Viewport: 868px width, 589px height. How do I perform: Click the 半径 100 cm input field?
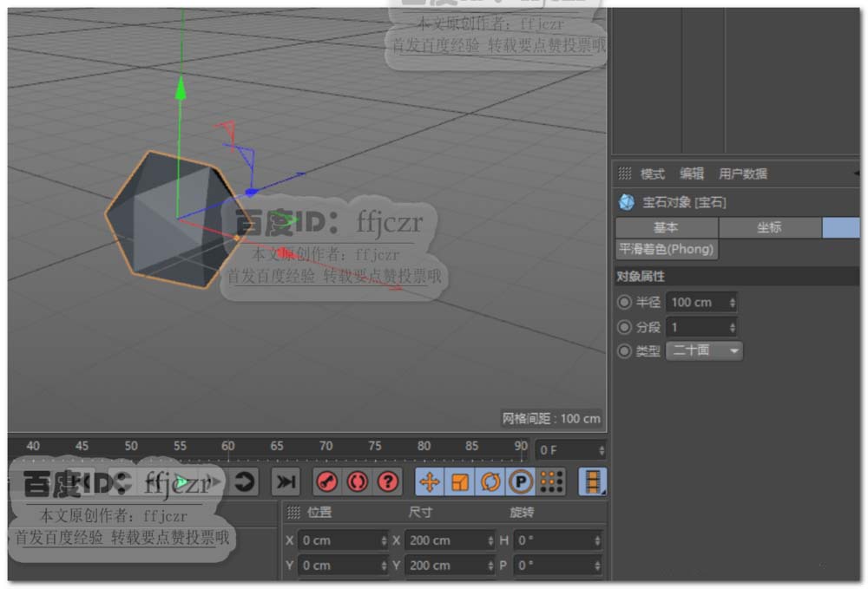pyautogui.click(x=700, y=303)
